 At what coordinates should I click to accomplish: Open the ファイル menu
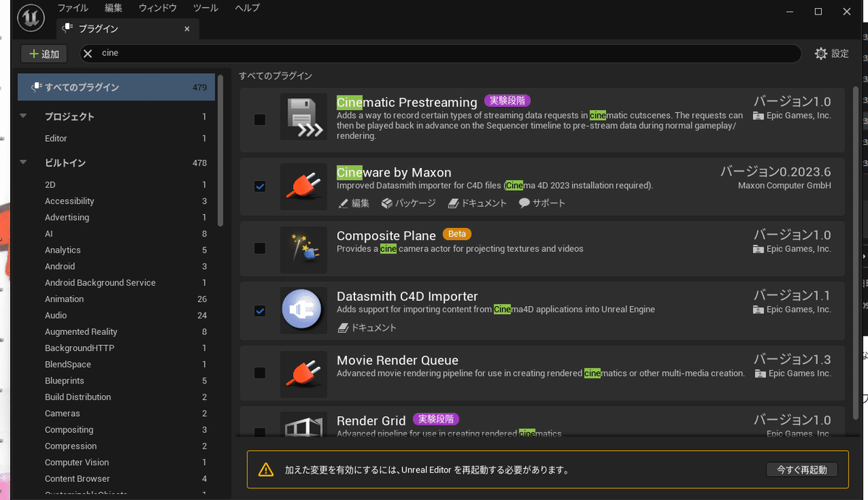72,9
